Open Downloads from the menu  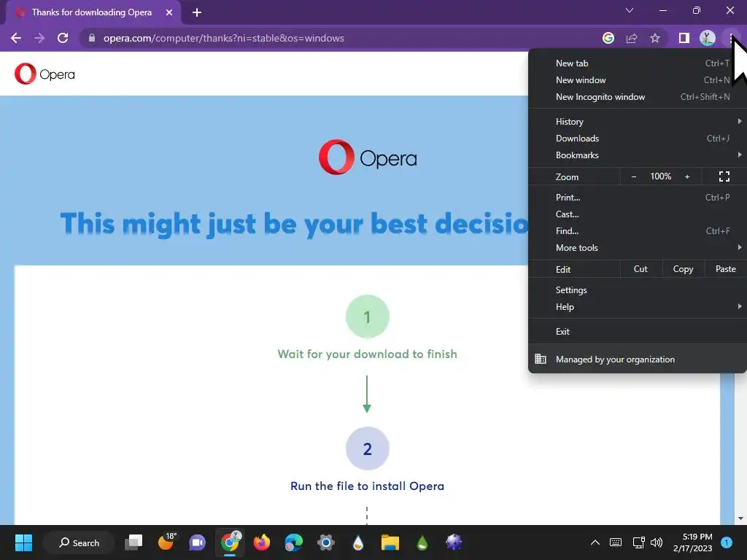(638, 138)
